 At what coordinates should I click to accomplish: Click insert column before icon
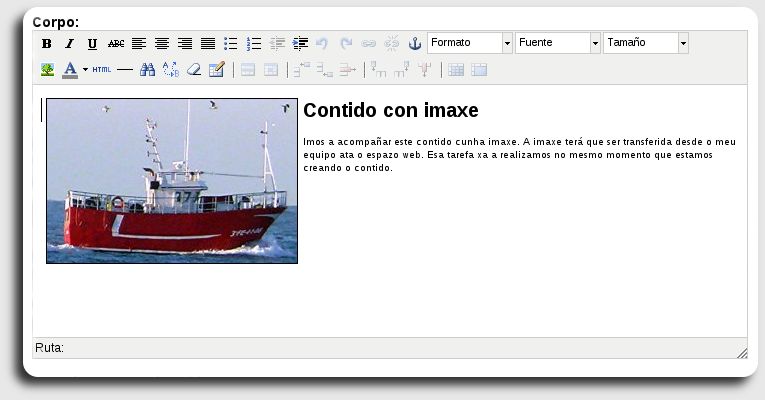(x=378, y=70)
